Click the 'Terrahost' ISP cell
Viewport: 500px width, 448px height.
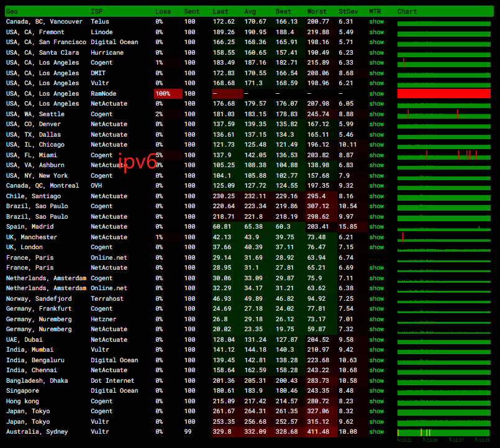pos(107,299)
